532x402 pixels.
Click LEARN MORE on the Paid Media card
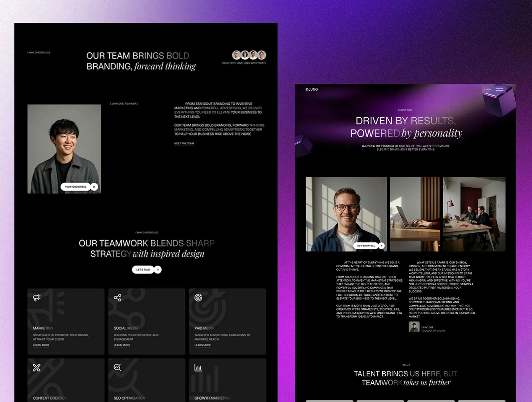pos(202,345)
